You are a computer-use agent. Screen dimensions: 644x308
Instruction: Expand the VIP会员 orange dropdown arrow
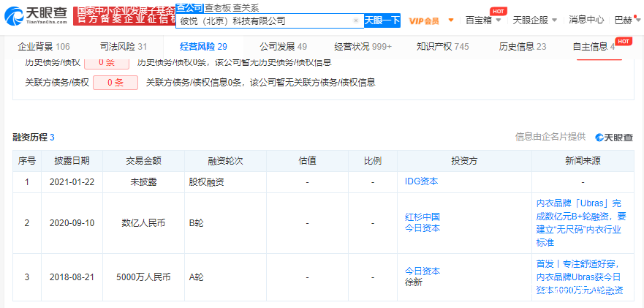(x=450, y=20)
